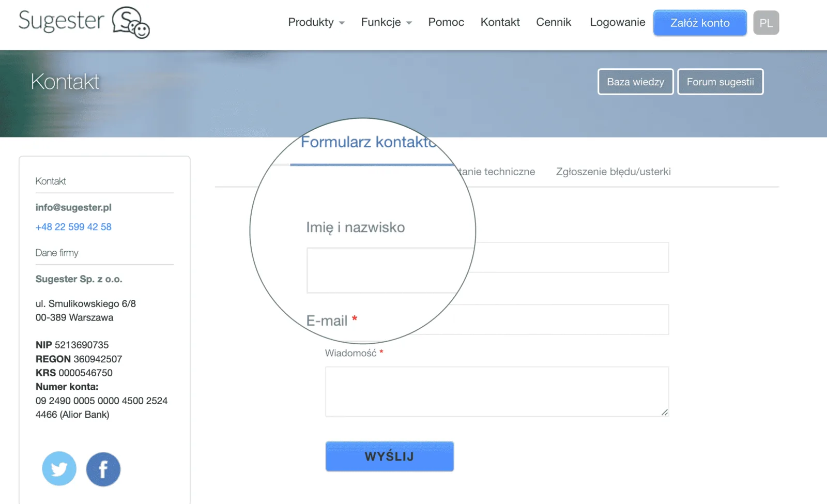Screen dimensions: 827x504
Task: Open the Cennik page
Action: click(x=554, y=22)
